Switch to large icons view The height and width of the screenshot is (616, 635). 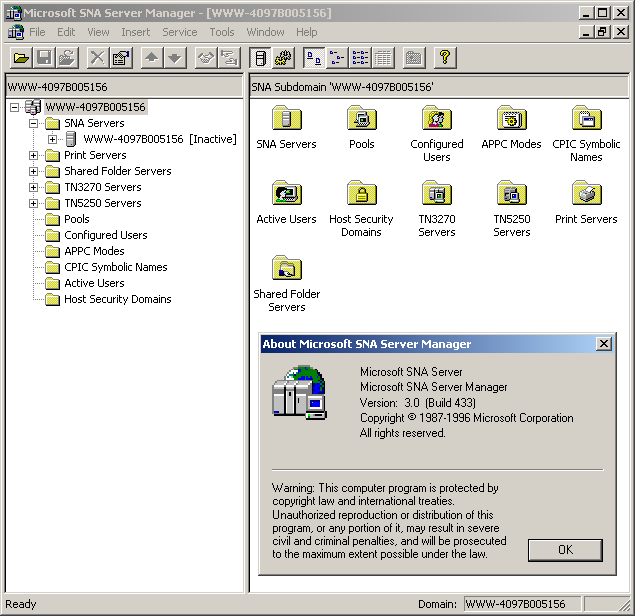click(314, 58)
